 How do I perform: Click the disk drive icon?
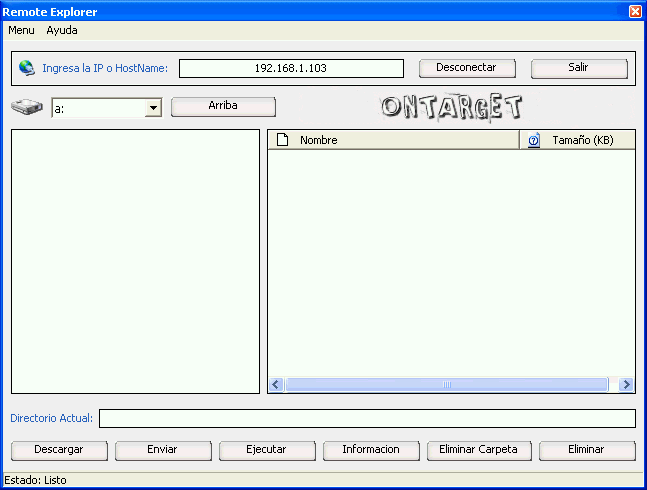click(x=27, y=107)
